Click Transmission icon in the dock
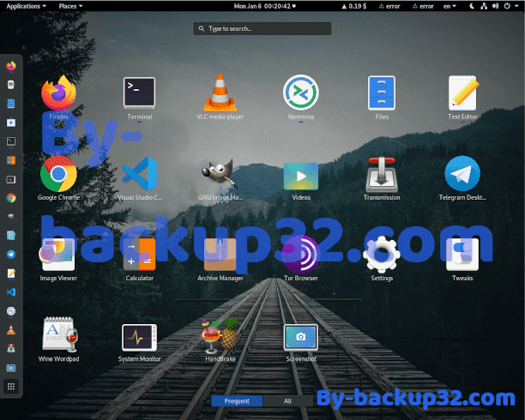 [x=11, y=348]
